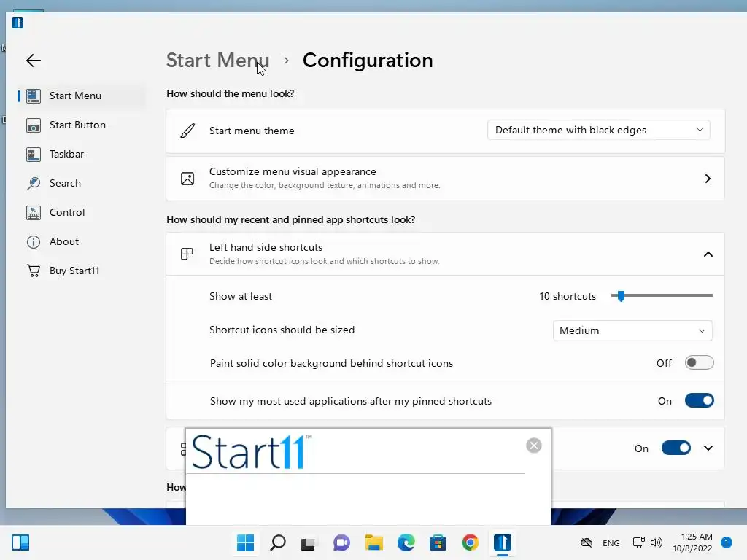Click chevron right of Customize menu appearance

tap(708, 179)
